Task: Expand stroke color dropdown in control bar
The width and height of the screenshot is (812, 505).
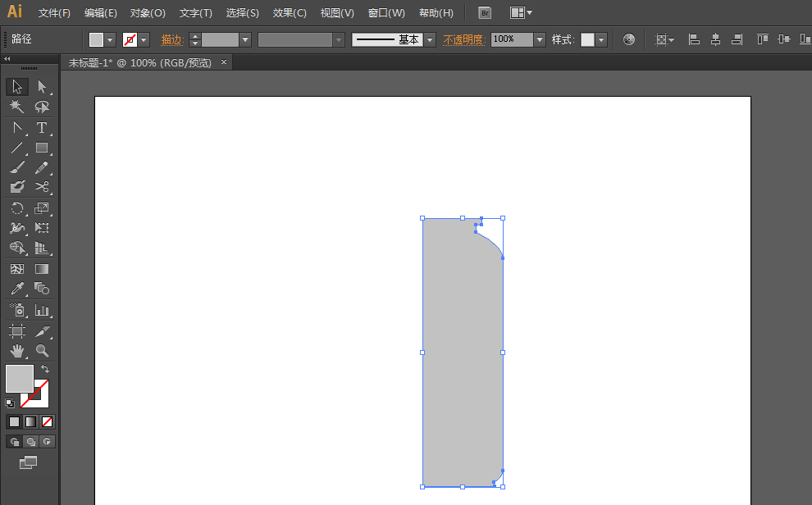Action: (x=144, y=40)
